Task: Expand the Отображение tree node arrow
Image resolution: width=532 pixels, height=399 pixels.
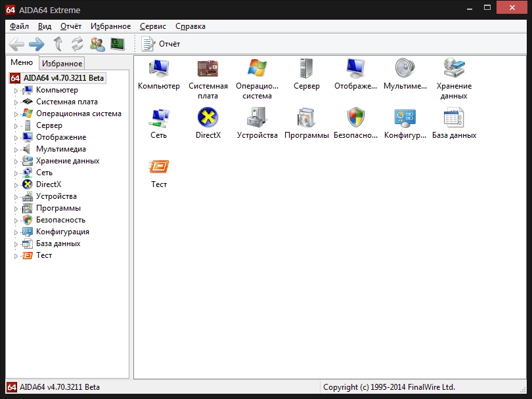Action: tap(16, 138)
